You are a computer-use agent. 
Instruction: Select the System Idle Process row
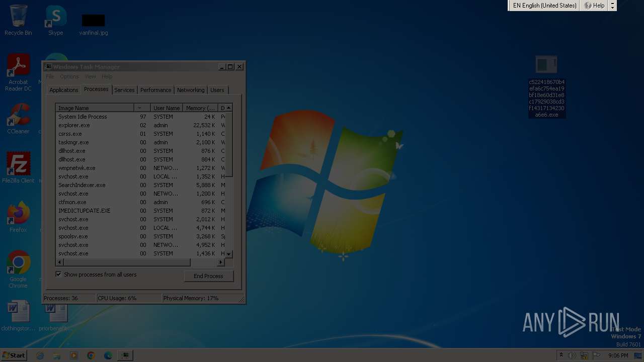coord(140,117)
